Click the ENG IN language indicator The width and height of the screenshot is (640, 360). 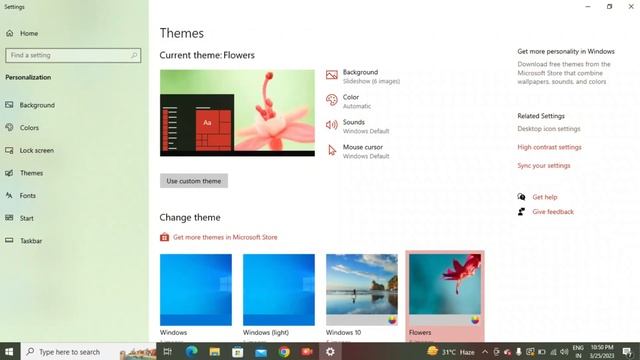click(x=578, y=351)
